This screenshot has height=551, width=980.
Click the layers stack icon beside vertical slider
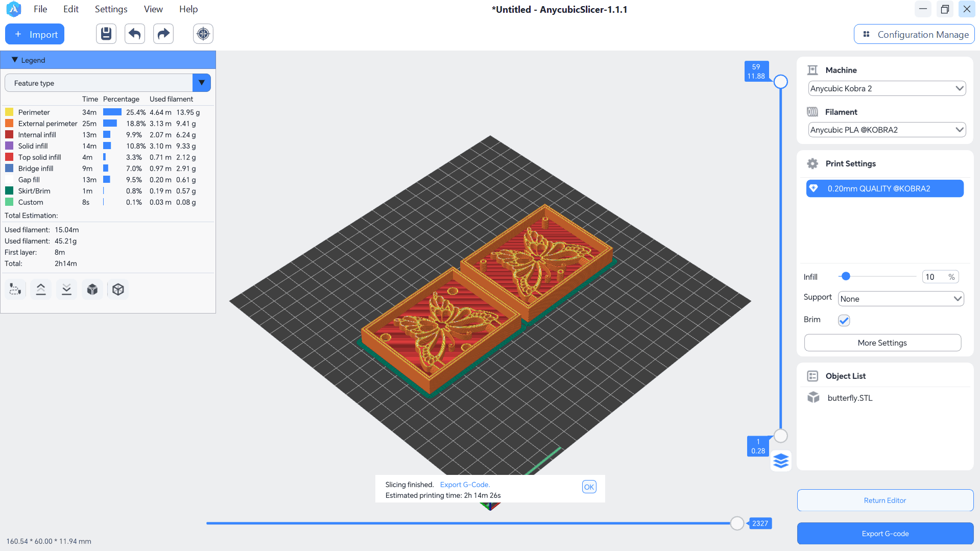point(781,461)
